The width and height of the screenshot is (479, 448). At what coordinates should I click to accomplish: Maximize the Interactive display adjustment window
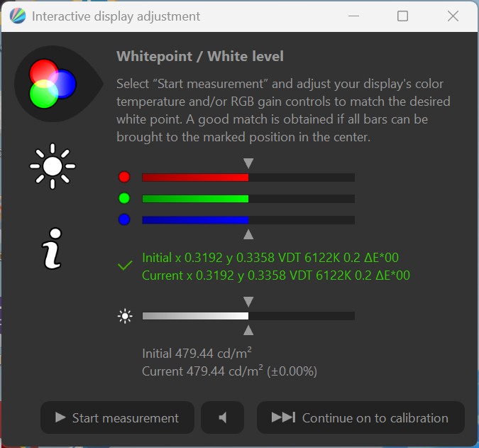[402, 16]
